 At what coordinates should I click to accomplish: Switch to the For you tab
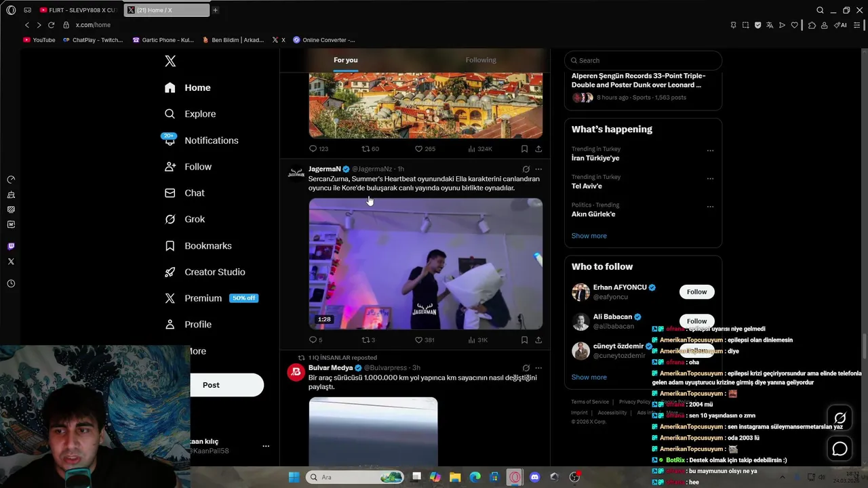point(345,60)
